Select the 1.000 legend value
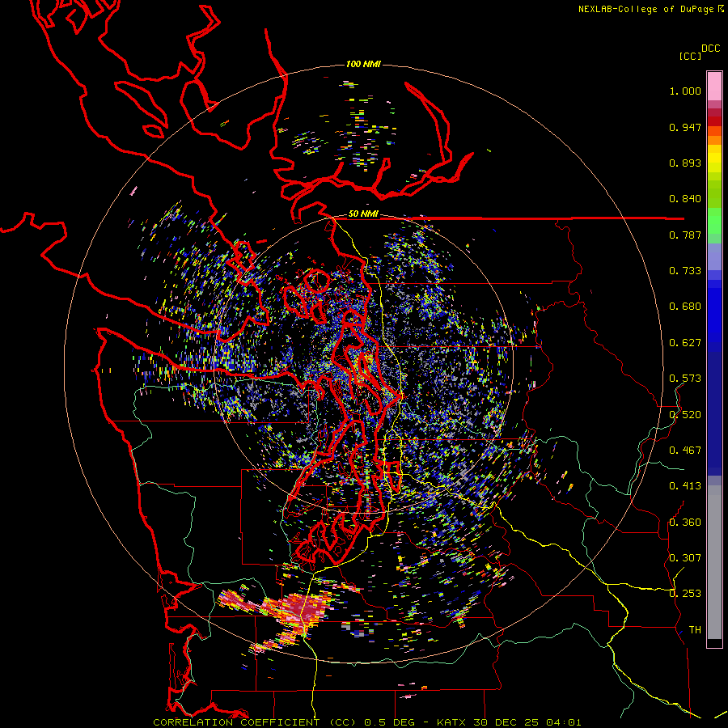Viewport: 728px width, 728px height. [685, 91]
